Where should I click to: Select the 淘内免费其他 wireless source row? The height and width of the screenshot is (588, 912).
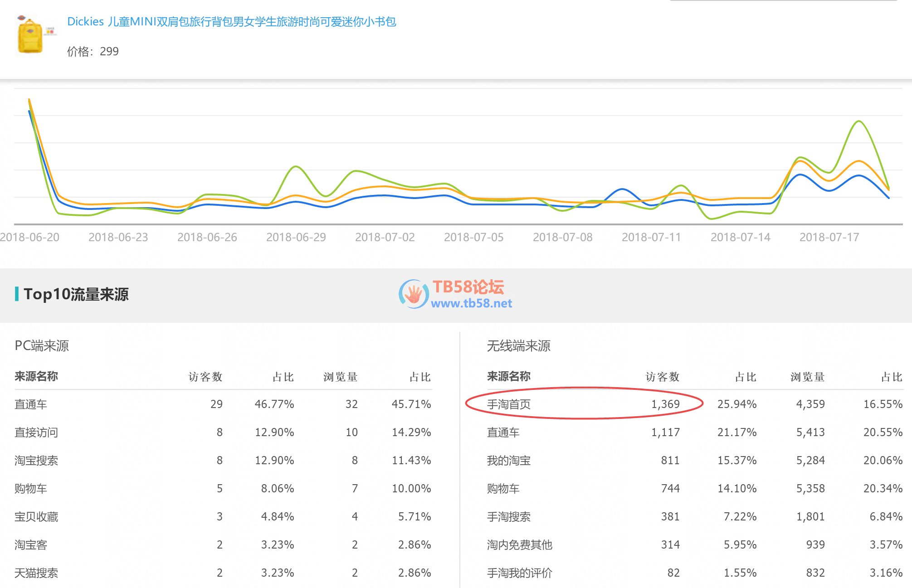pyautogui.click(x=695, y=544)
